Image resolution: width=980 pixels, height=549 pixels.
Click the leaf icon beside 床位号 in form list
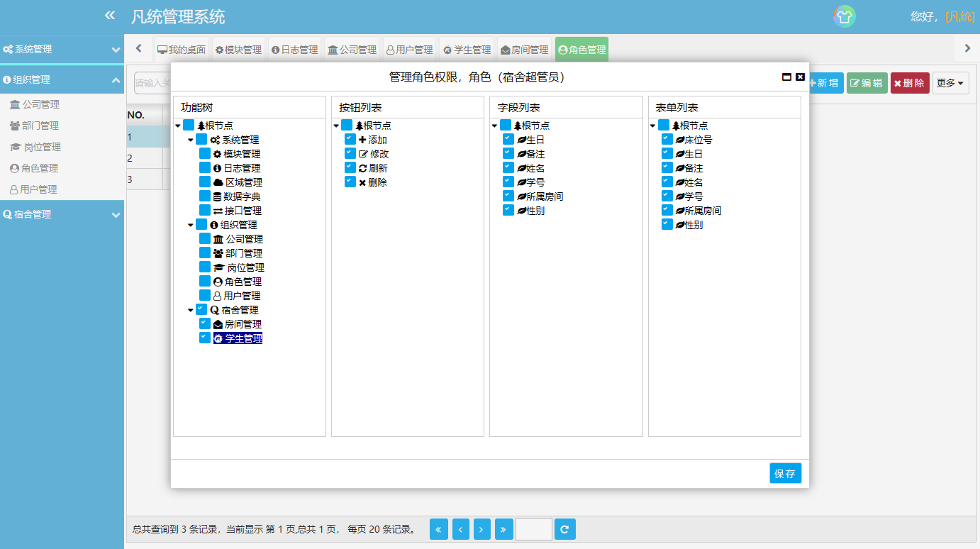tap(680, 140)
